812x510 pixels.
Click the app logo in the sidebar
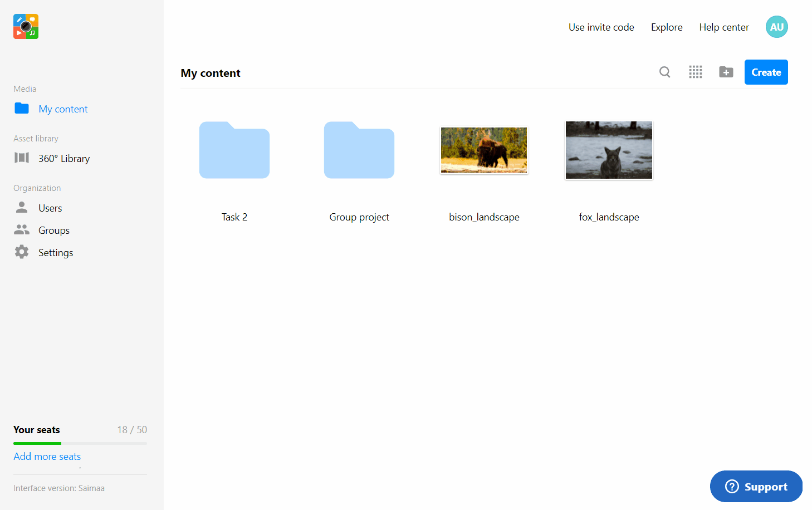click(26, 27)
